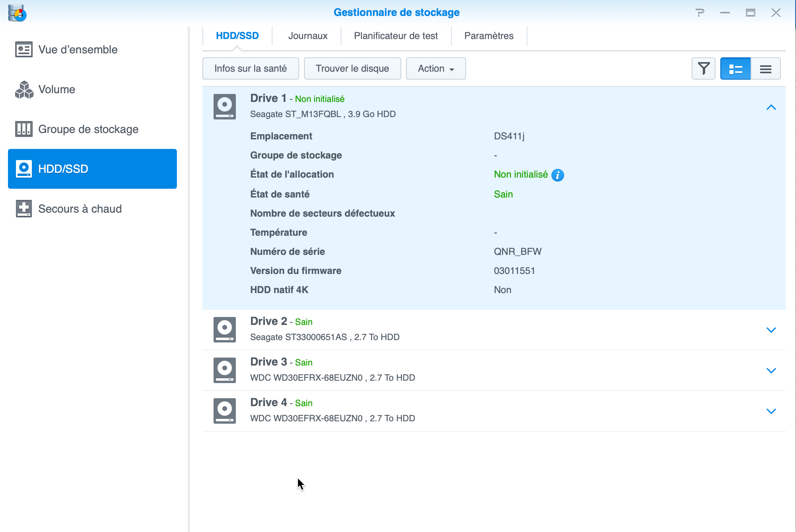Image resolution: width=796 pixels, height=532 pixels.
Task: Open Planificateur de test tab
Action: pyautogui.click(x=396, y=36)
